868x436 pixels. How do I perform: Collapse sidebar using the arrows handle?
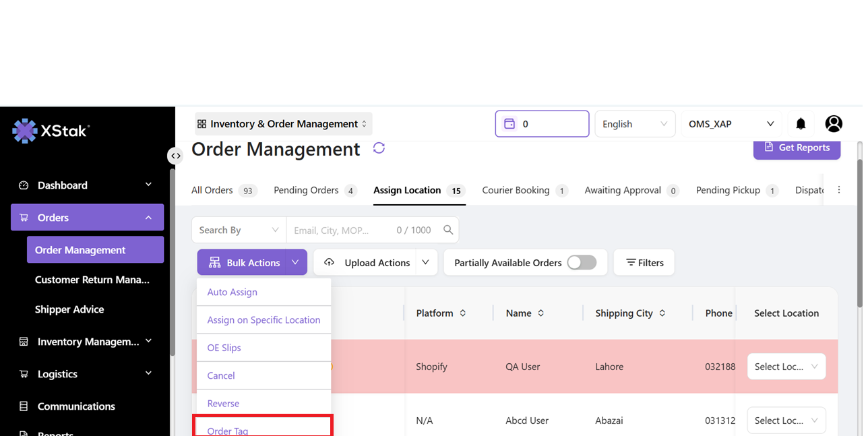[175, 156]
